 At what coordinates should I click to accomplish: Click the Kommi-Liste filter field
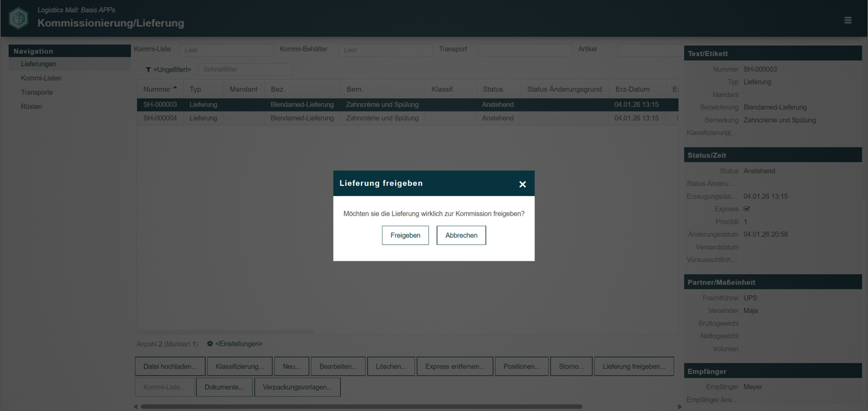click(x=227, y=50)
